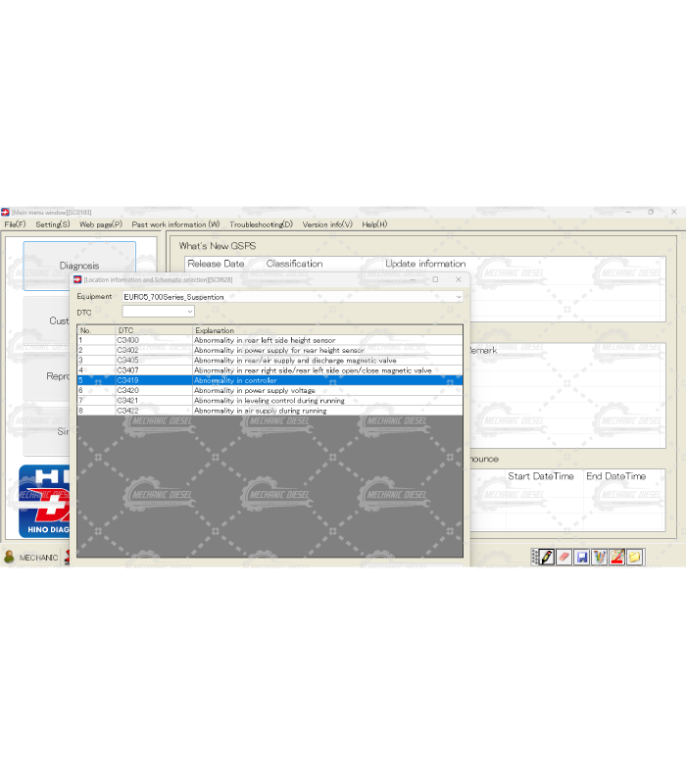The width and height of the screenshot is (686, 784).
Task: Open the Past work information menu
Action: click(175, 224)
